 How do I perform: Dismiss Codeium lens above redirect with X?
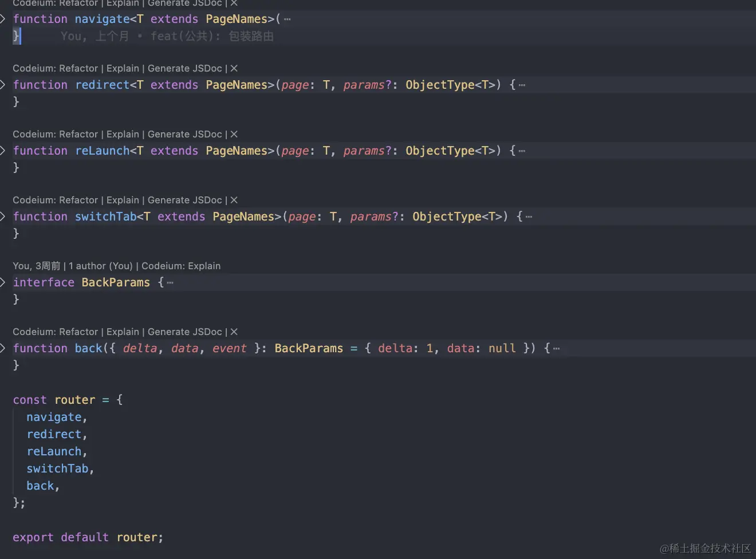tap(234, 68)
